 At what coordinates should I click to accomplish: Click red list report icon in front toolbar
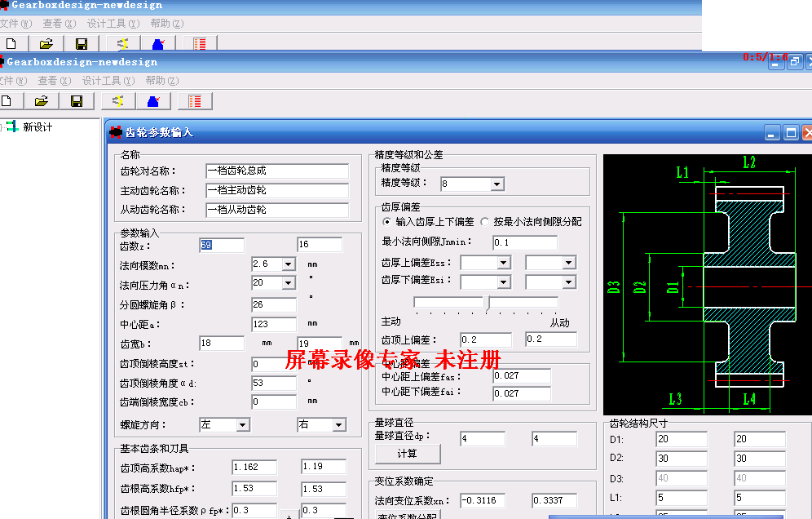tap(195, 100)
